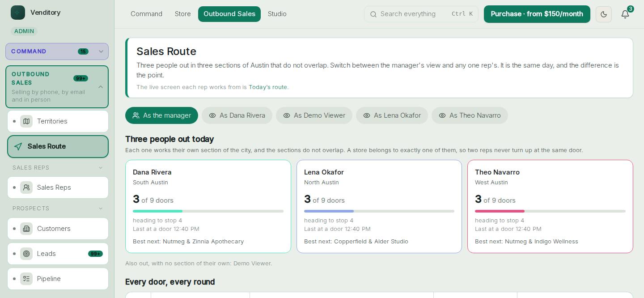
Task: Click the 'Every door, every round' heading
Action: (x=170, y=282)
